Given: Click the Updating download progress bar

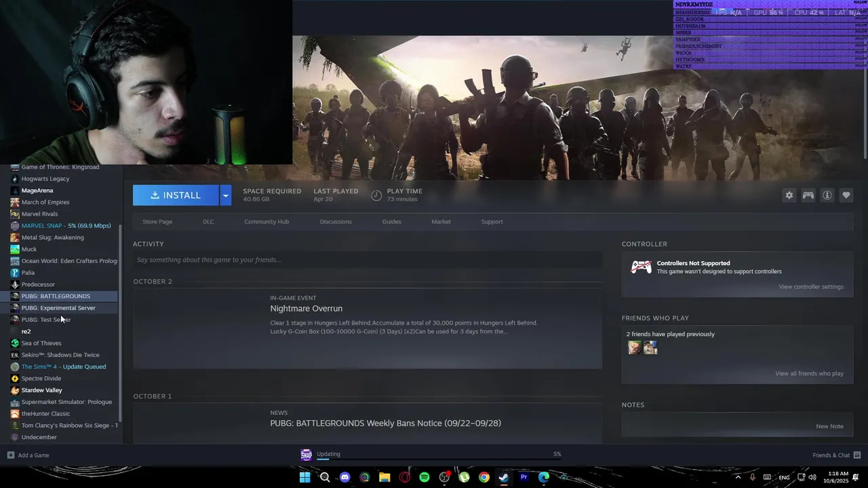Looking at the screenshot, I should point(439,460).
